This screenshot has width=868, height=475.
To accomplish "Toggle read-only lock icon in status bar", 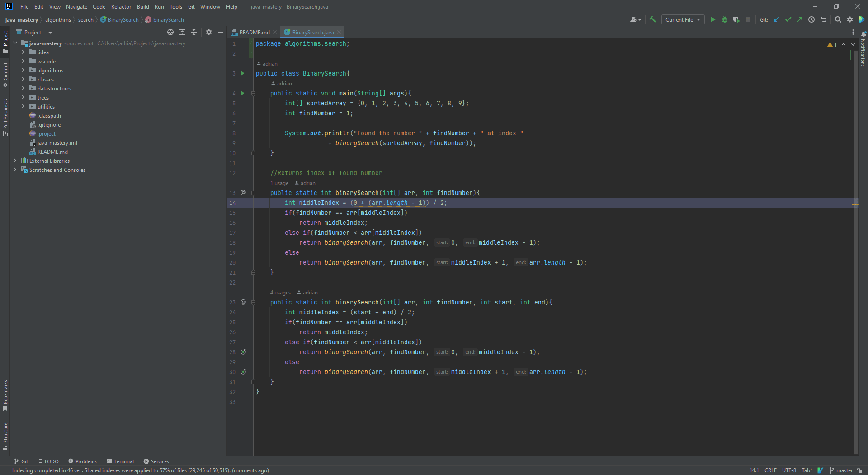I will coord(859,470).
